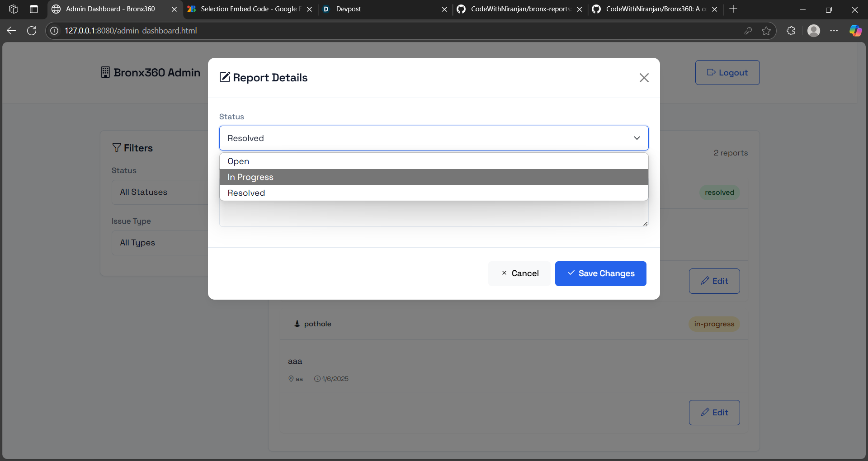
Task: Click the in-progress status badge
Action: (x=714, y=324)
